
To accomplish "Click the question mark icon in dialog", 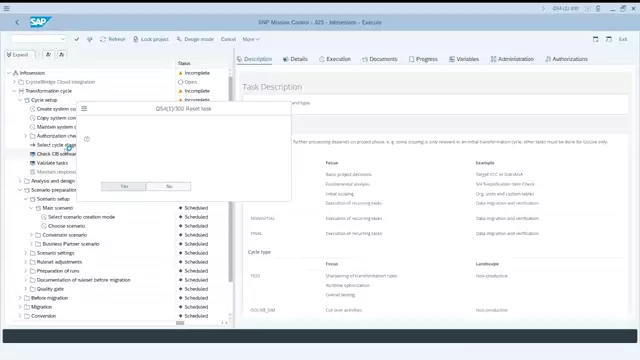I will point(87,139).
